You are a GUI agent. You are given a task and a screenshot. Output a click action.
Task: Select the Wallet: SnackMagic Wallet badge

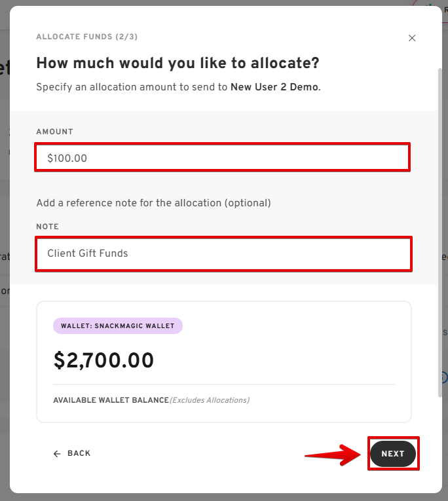click(117, 325)
